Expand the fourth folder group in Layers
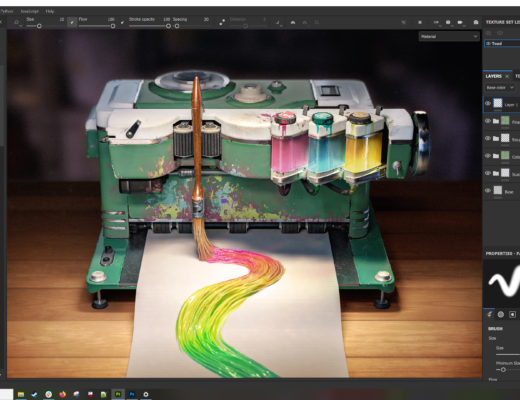This screenshot has width=520, height=400. point(496,173)
